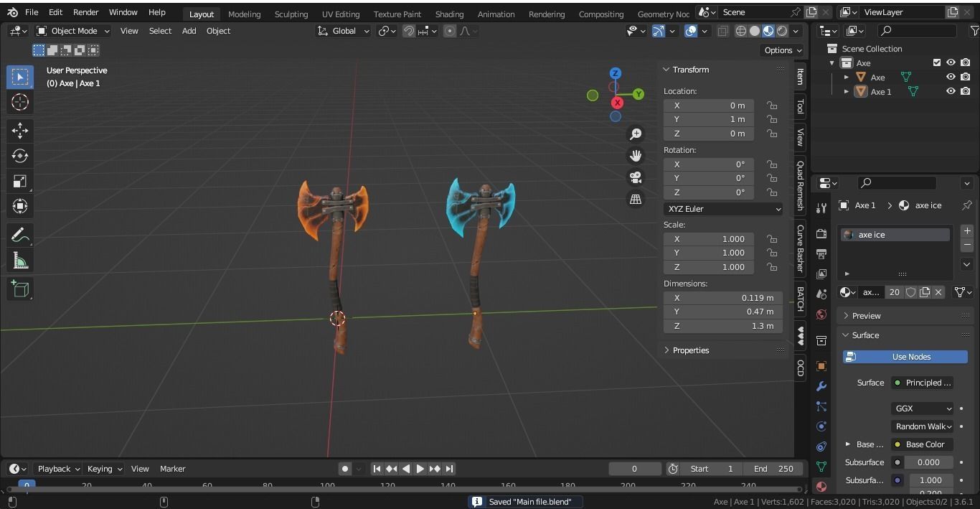
Task: Activate the Transform tool
Action: 20,206
